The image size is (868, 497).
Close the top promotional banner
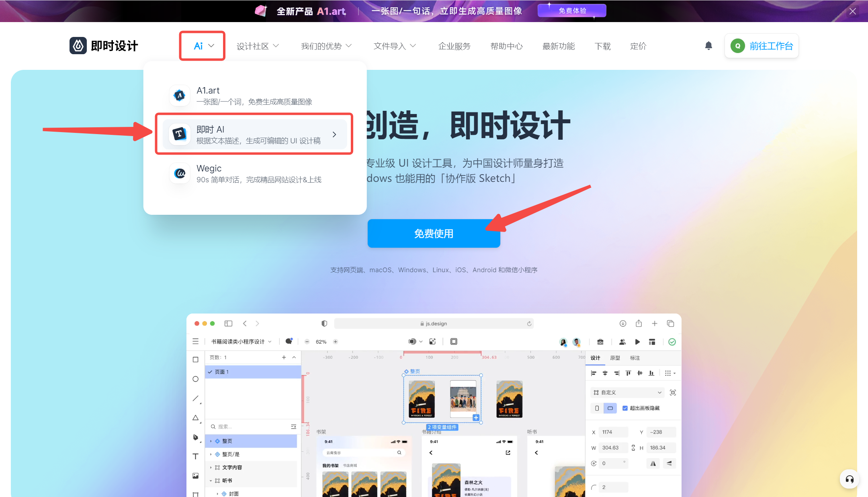pyautogui.click(x=853, y=11)
